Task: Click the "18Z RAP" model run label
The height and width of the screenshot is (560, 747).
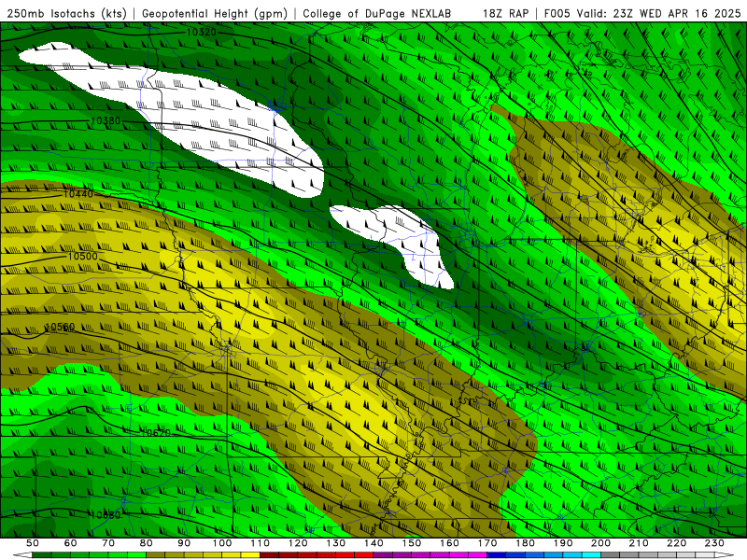Action: click(505, 13)
